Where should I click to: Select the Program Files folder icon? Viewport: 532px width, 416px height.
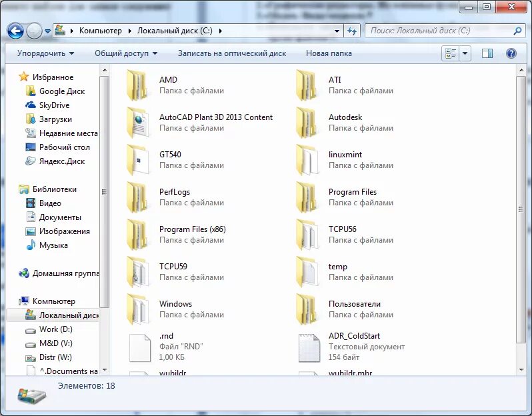coord(307,197)
